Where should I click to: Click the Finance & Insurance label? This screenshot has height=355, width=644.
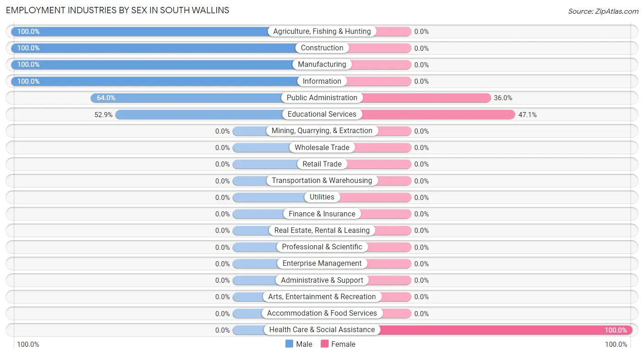point(322,214)
